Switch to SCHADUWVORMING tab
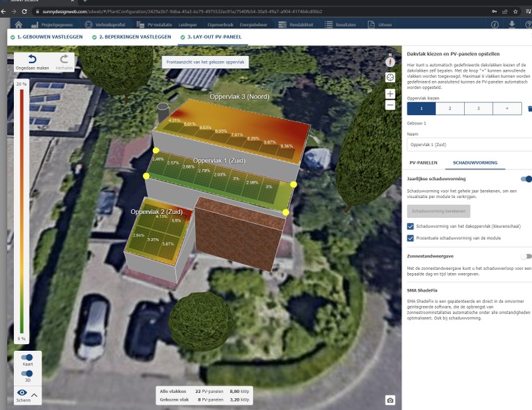This screenshot has width=532, height=410. pos(475,163)
